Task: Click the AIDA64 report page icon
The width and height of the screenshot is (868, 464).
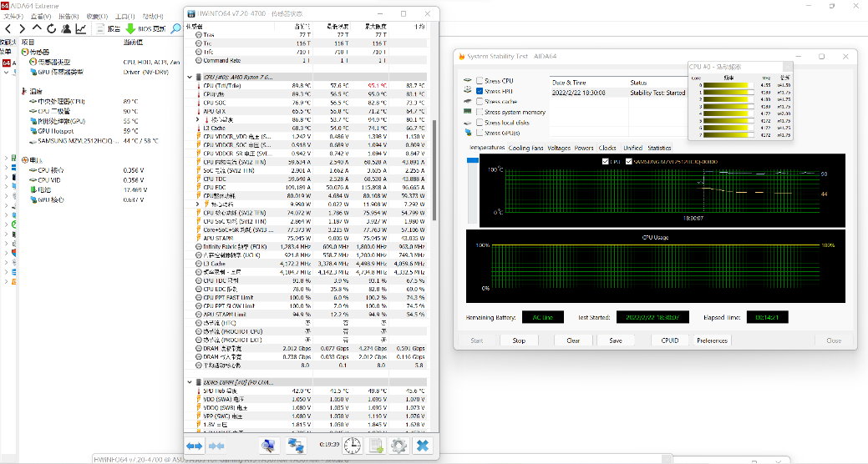Action: [100, 28]
